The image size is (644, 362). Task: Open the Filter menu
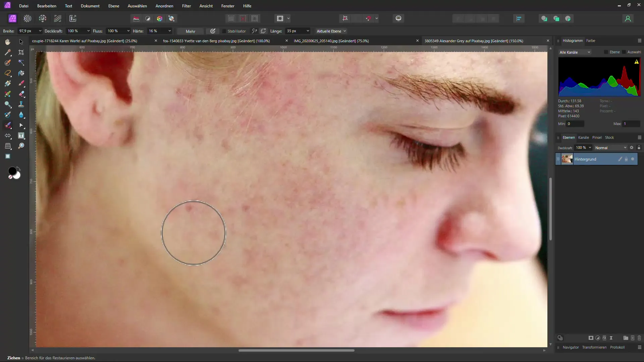click(186, 6)
